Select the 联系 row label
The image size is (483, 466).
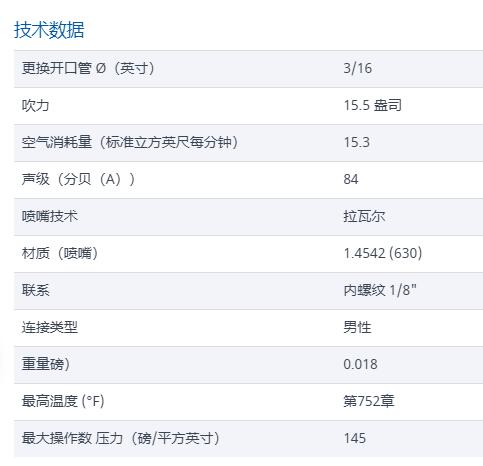[x=36, y=290]
